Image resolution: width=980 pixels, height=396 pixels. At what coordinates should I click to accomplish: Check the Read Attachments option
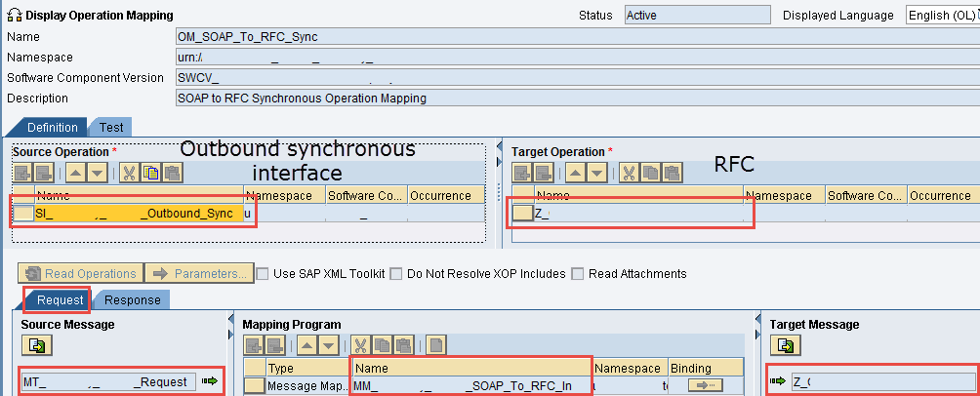(578, 273)
